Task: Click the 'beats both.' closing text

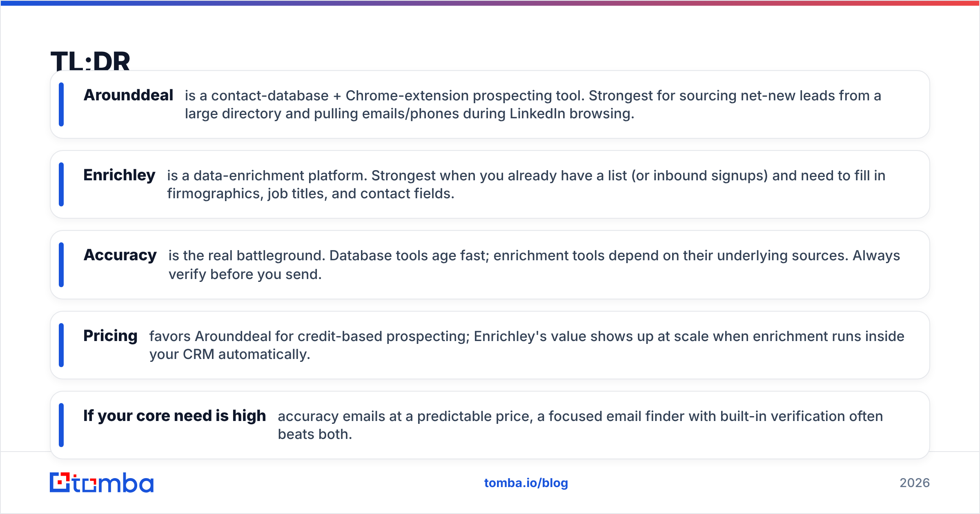Action: 315,434
